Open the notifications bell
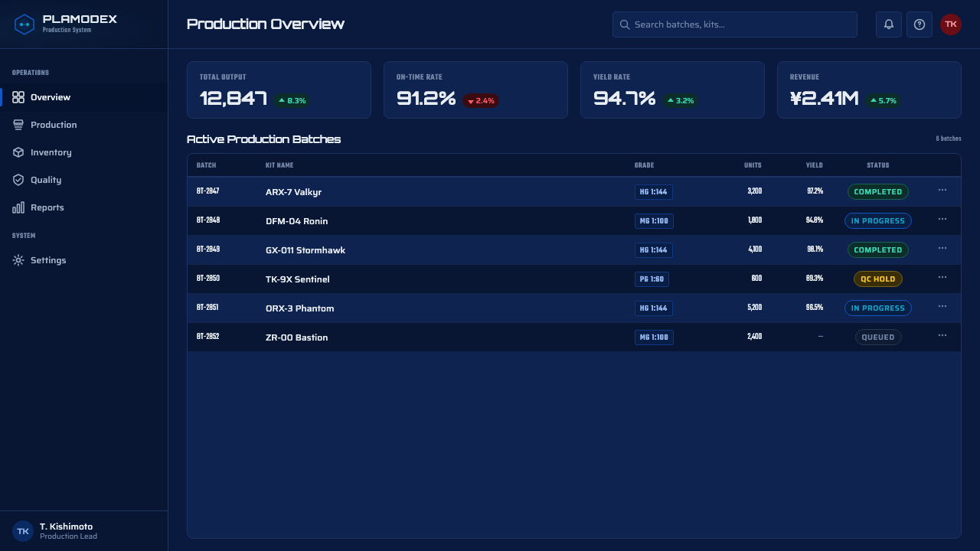 889,24
